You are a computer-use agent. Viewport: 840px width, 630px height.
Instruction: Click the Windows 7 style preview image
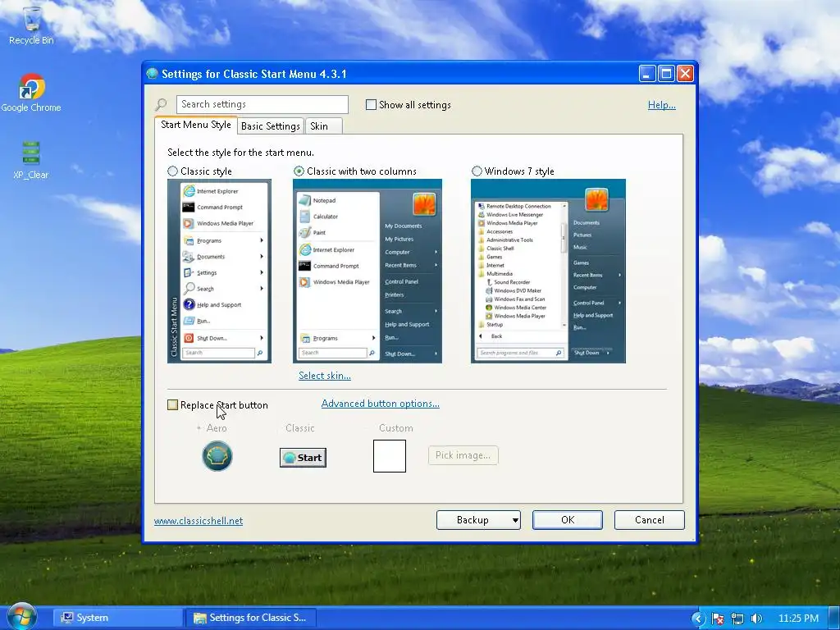pos(548,271)
